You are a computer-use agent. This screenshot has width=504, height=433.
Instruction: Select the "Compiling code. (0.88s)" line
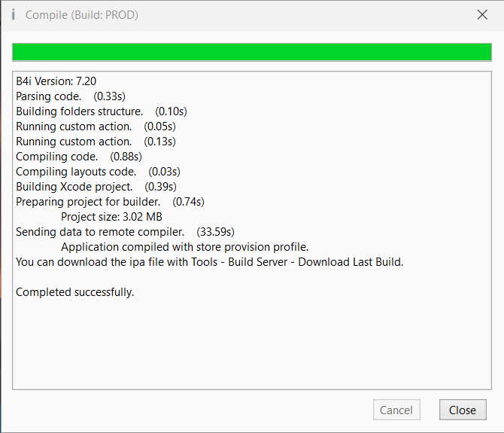78,157
